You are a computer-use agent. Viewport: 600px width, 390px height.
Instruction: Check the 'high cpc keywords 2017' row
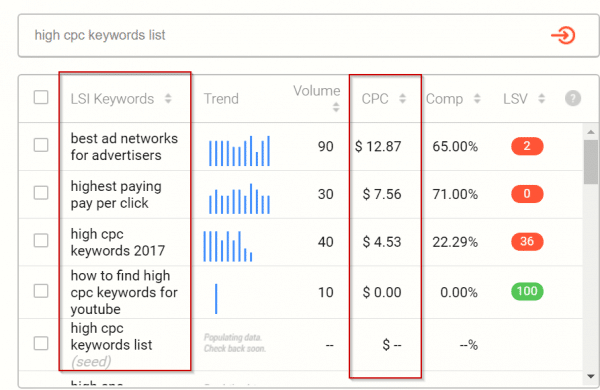[x=41, y=241]
